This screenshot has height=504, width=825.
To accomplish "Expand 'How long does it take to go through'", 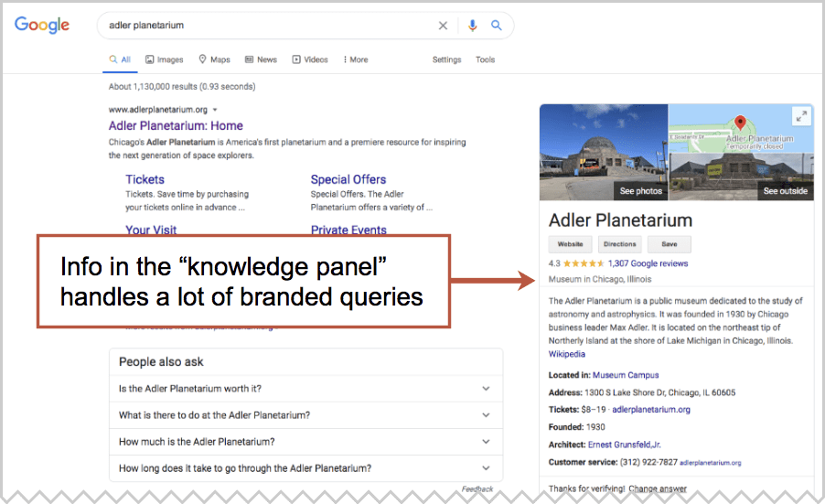I will [305, 468].
